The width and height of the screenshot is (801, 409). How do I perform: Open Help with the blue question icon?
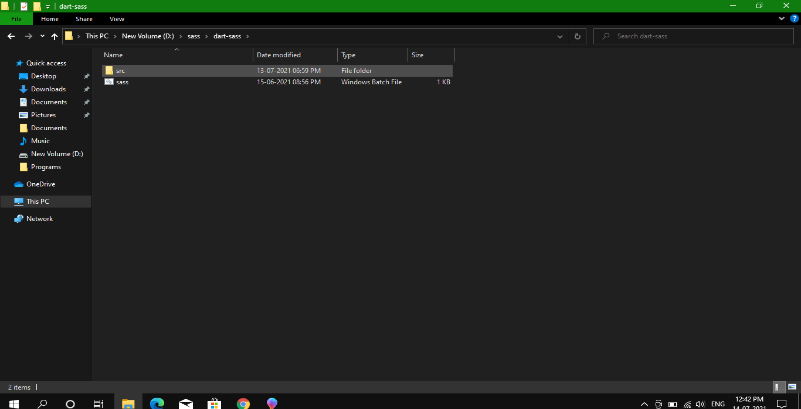click(794, 18)
